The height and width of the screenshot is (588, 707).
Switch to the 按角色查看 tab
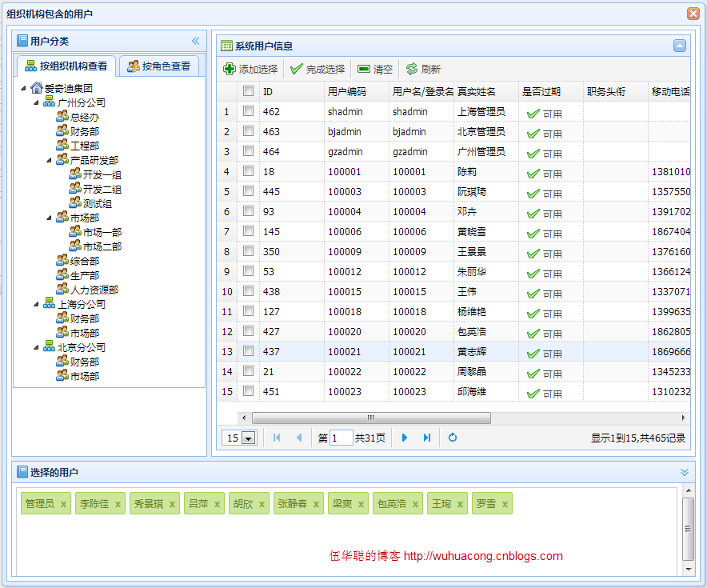click(x=158, y=66)
